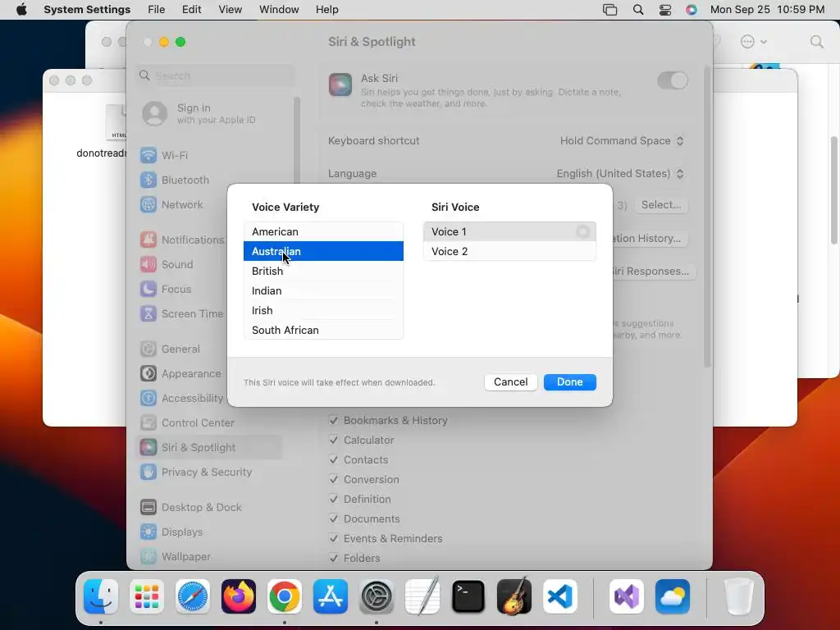Toggle the Ask Siri switch
The image size is (840, 630).
pyautogui.click(x=673, y=81)
